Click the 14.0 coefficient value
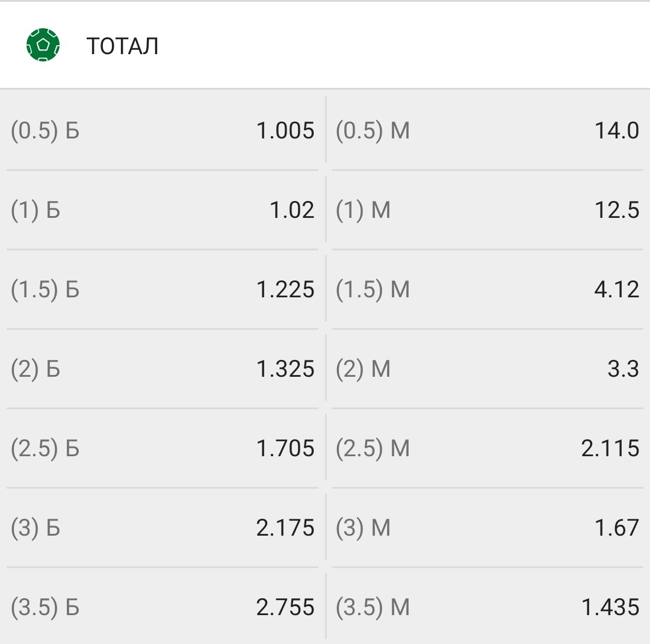 pos(617,131)
